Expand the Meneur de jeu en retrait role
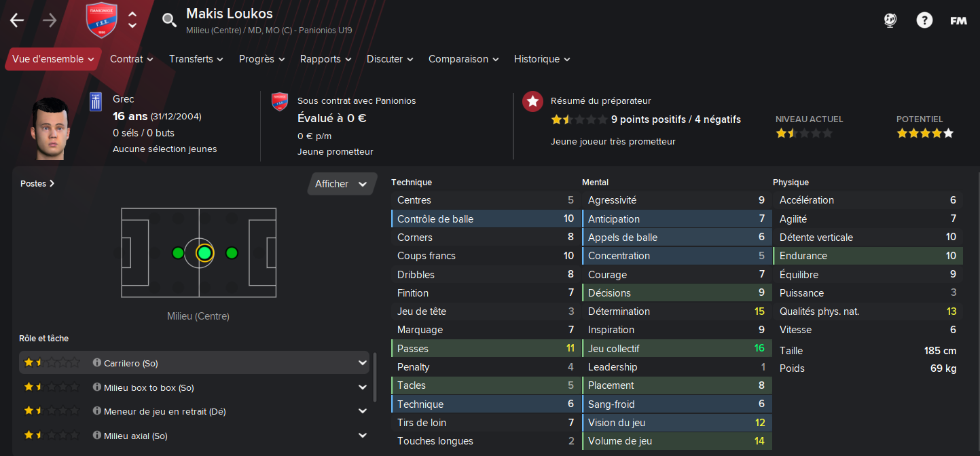Image resolution: width=980 pixels, height=456 pixels. (x=363, y=411)
